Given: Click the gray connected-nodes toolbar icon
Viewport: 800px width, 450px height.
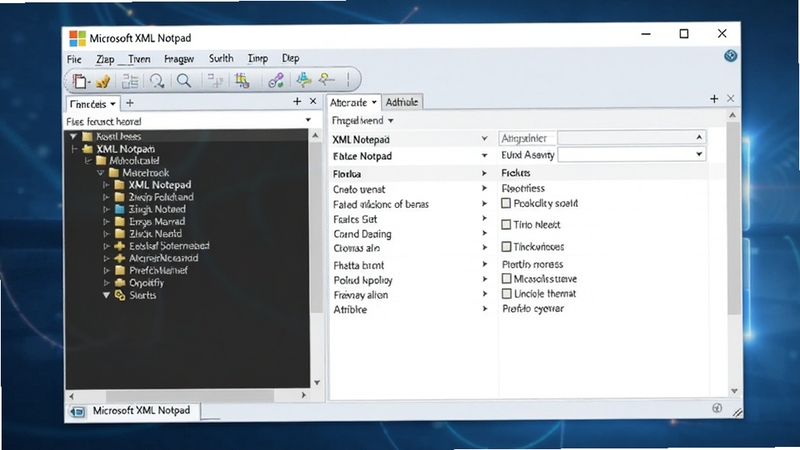Looking at the screenshot, I should point(215,81).
